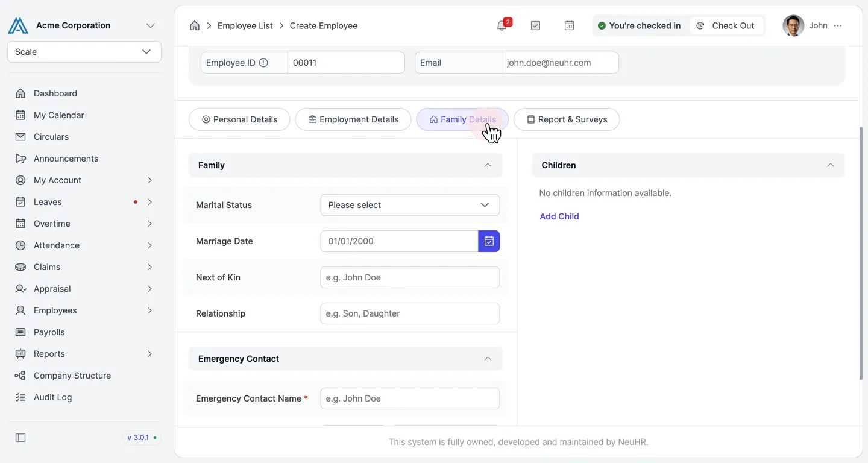The image size is (868, 463).
Task: Focus the Relationship input field
Action: click(x=410, y=313)
